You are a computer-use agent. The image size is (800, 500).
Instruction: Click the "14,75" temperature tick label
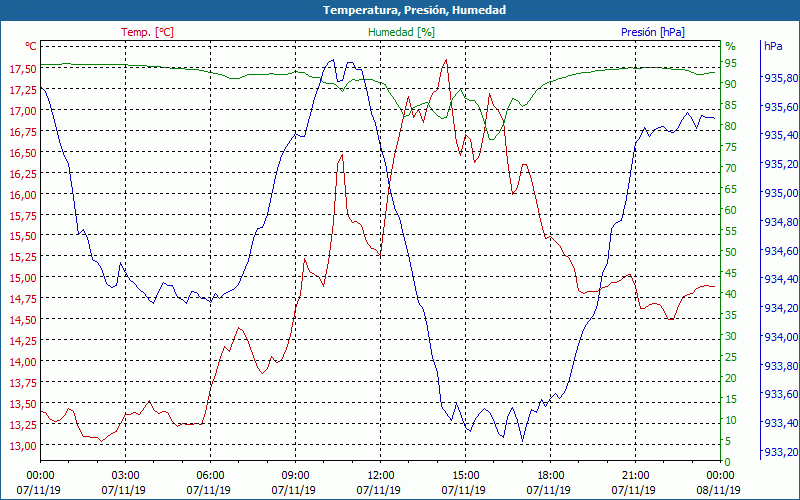tap(23, 299)
